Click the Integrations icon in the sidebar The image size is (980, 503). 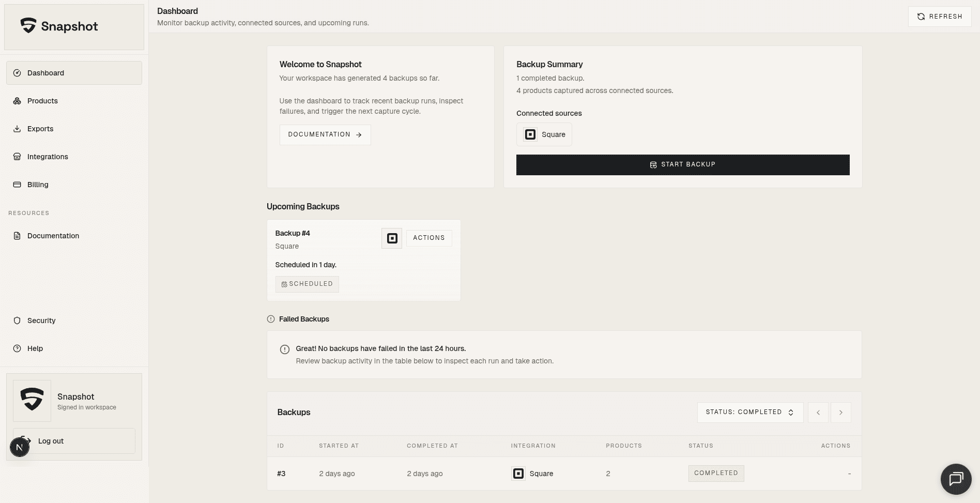pyautogui.click(x=17, y=157)
